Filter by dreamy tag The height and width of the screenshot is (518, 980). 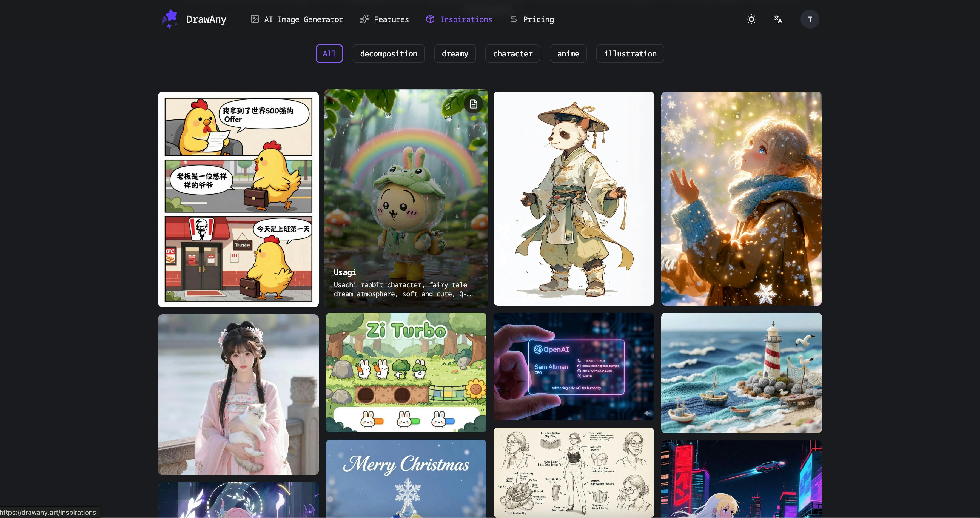click(x=455, y=54)
